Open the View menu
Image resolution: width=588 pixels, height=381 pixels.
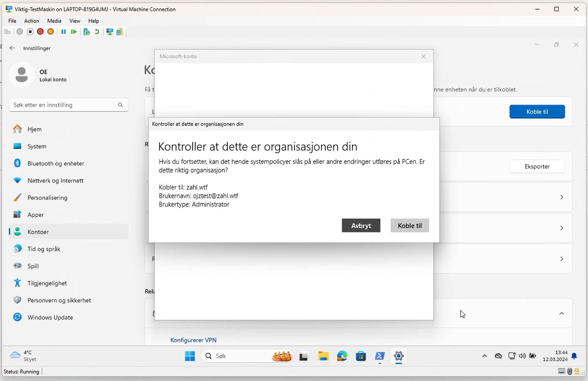75,21
